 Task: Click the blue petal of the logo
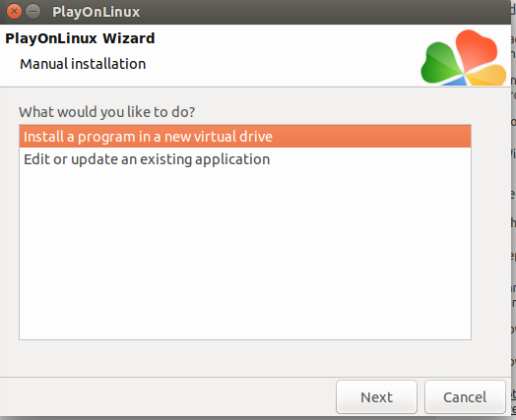click(x=456, y=81)
